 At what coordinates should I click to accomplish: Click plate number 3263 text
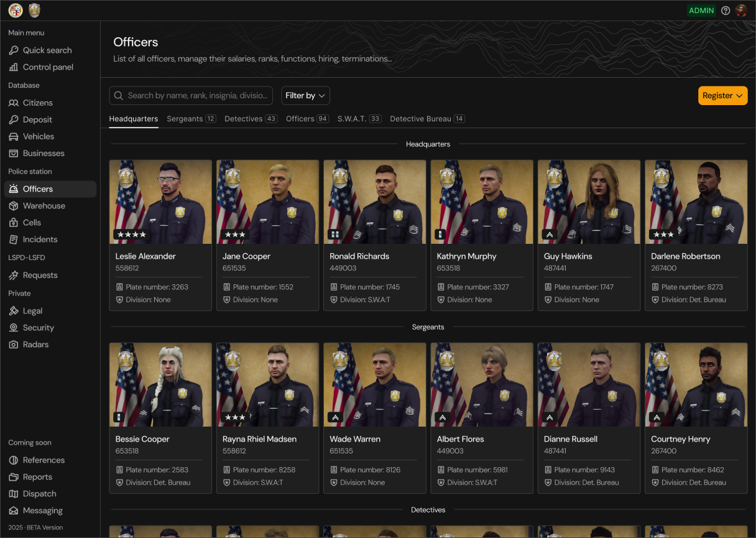pyautogui.click(x=157, y=287)
